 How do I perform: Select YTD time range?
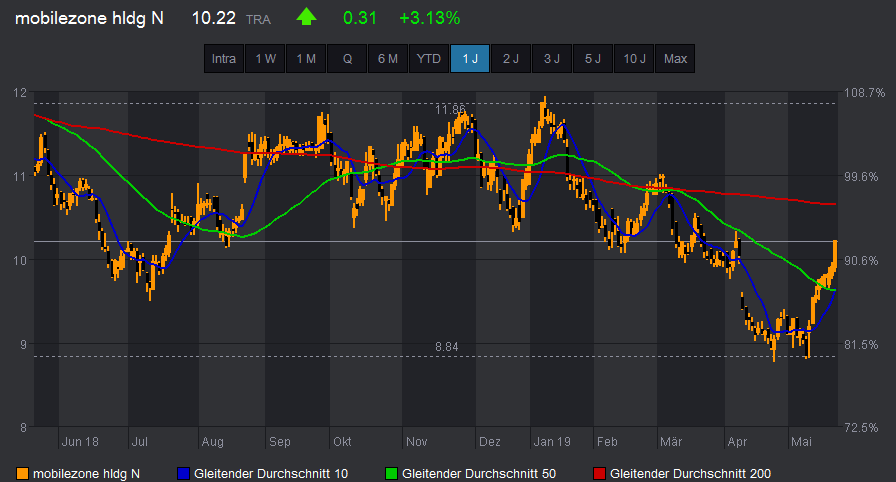point(429,59)
